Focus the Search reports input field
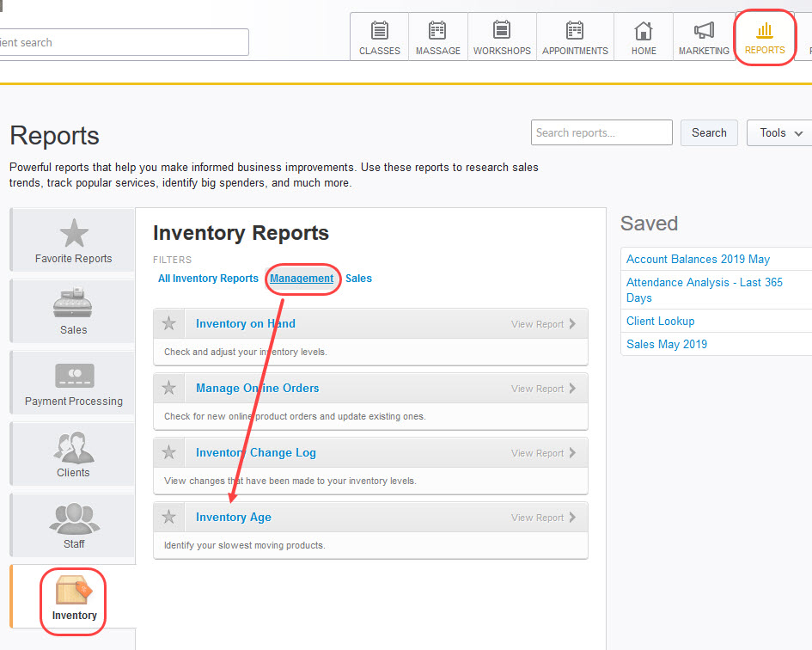This screenshot has width=812, height=650. click(x=601, y=132)
